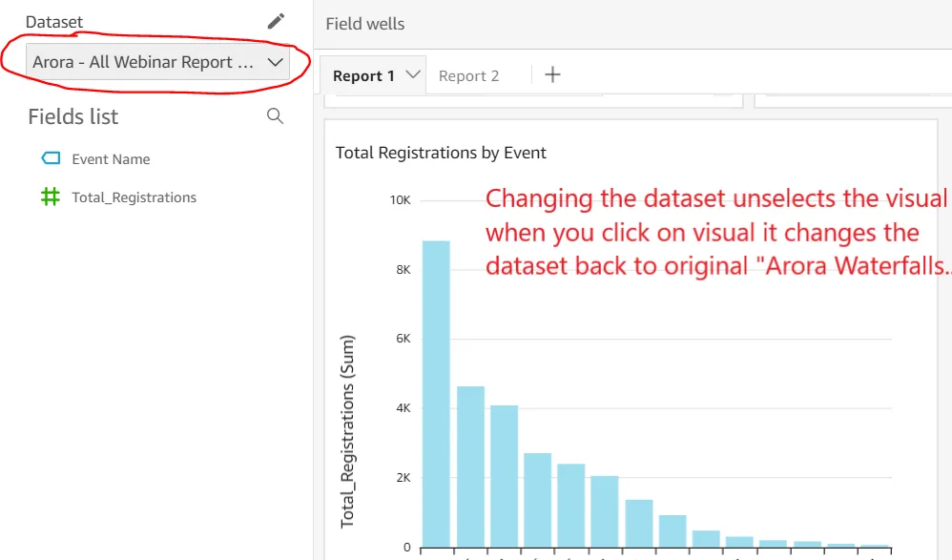Select the Total_Registrations field
This screenshot has height=560, width=952.
point(134,197)
